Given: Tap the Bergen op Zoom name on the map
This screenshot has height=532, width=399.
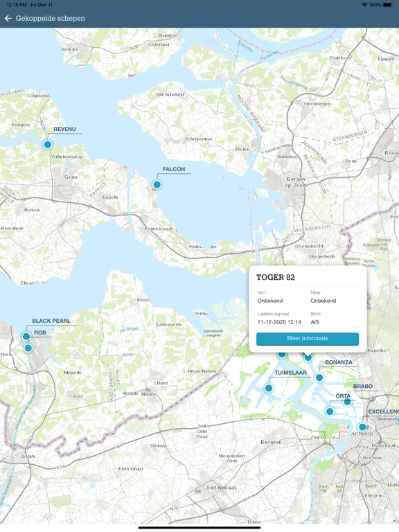Looking at the screenshot, I should pyautogui.click(x=296, y=182).
